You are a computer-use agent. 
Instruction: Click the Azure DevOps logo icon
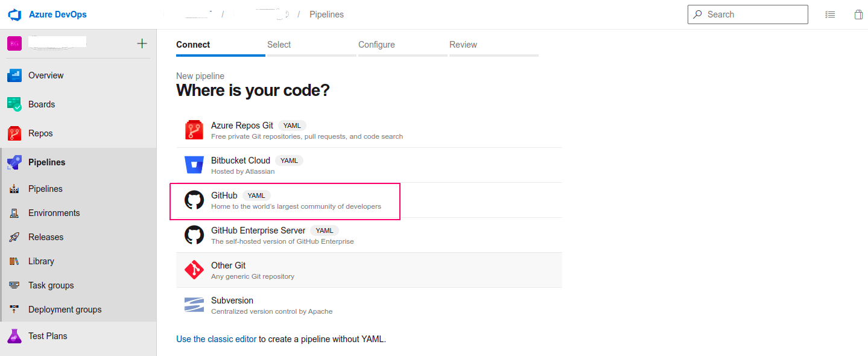pos(14,14)
